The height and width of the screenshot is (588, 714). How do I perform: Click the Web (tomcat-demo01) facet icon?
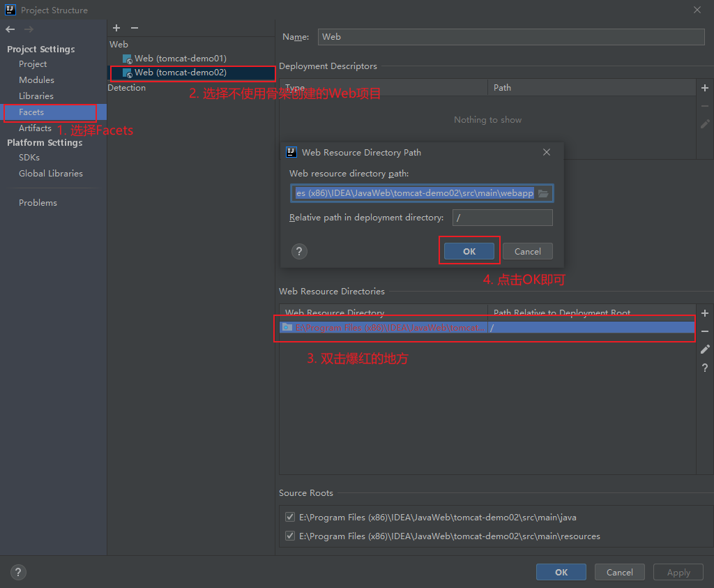128,59
